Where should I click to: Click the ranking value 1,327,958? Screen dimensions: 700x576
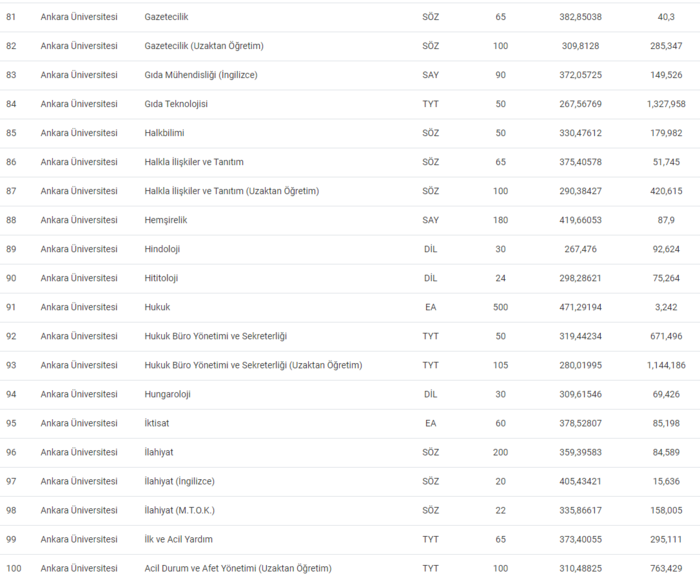tap(665, 104)
